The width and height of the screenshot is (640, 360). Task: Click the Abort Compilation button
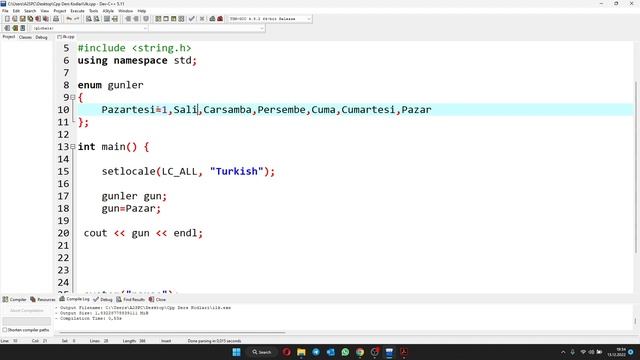27,311
